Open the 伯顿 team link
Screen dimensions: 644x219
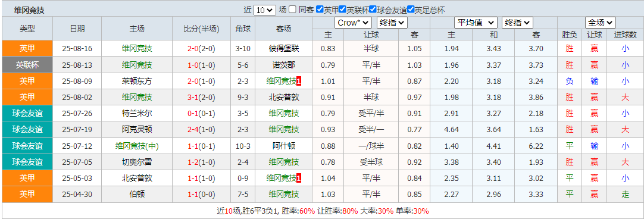(x=137, y=195)
